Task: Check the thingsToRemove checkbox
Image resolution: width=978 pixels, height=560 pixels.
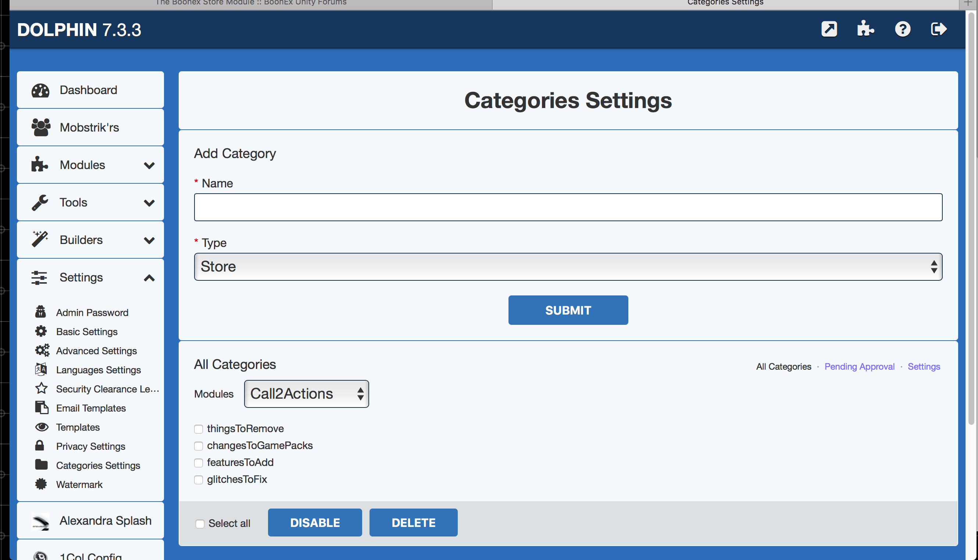Action: (199, 429)
